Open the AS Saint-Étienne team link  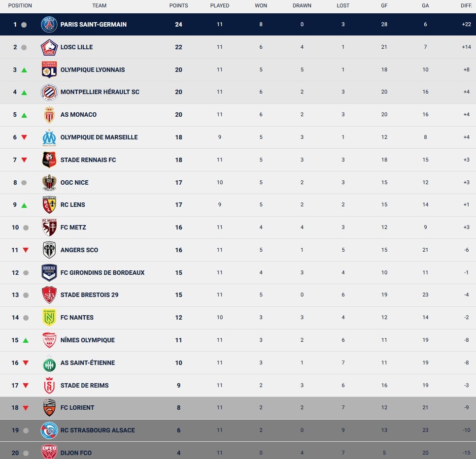(88, 363)
